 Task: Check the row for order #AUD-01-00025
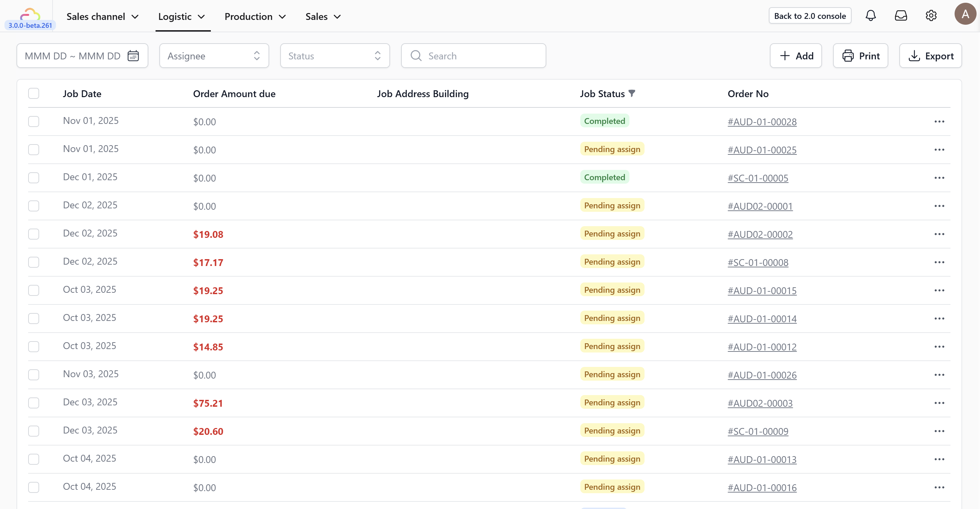click(34, 150)
